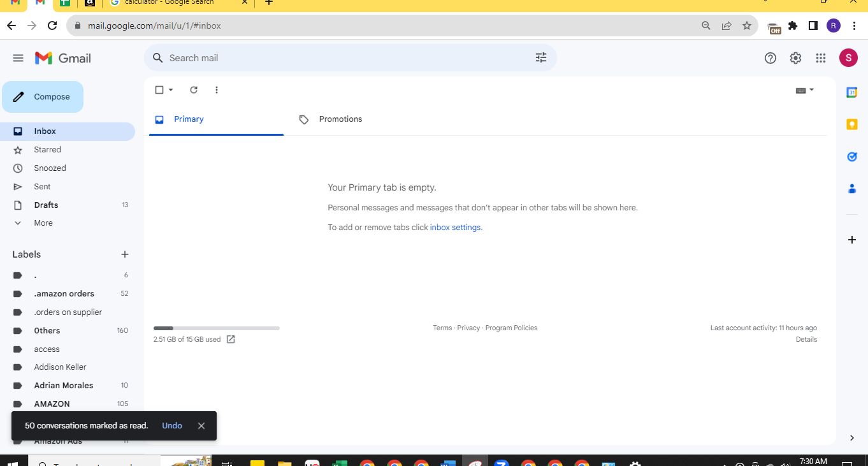Open the Google apps grid

pos(821,58)
